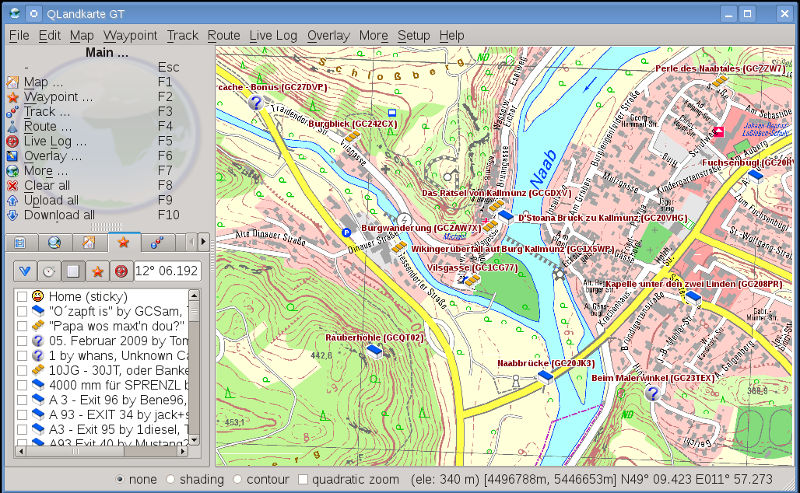Click the QLandkarte GT title bar app icon
800x493 pixels.
pos(15,13)
